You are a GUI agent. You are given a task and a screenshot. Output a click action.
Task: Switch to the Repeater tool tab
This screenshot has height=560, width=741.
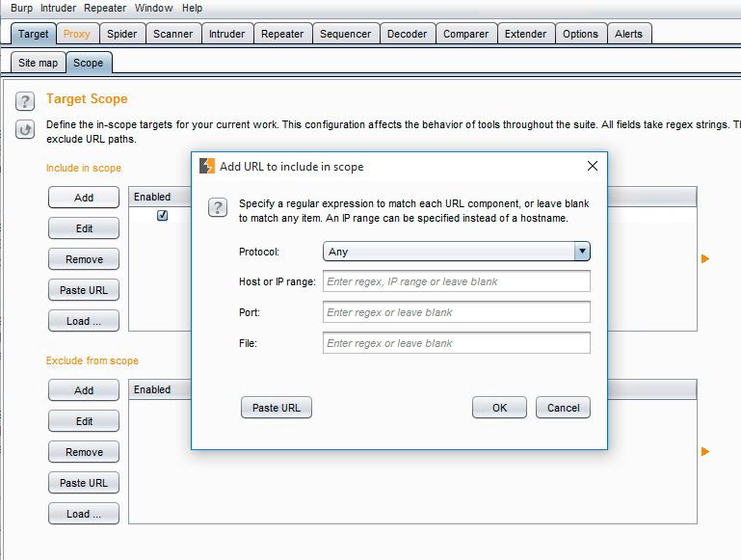[282, 34]
